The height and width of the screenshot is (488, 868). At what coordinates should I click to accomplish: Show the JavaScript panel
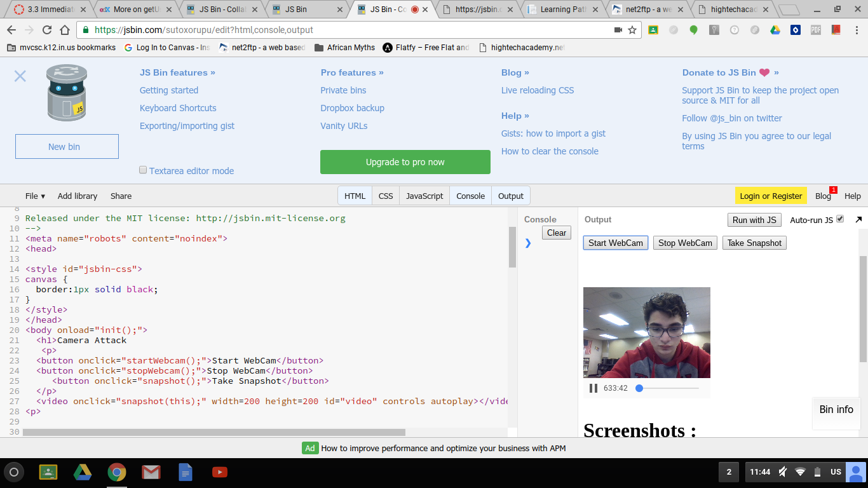(x=424, y=196)
